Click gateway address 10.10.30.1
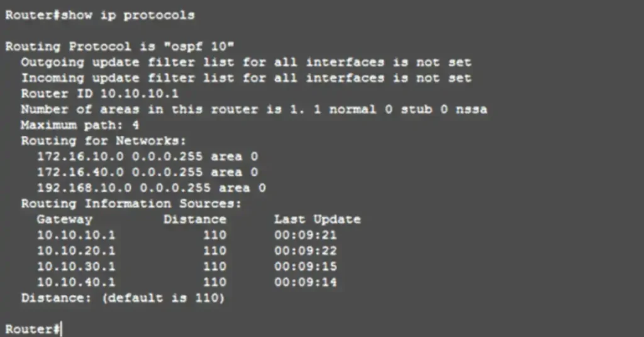Viewport: 644px width, 337px height. 76,267
